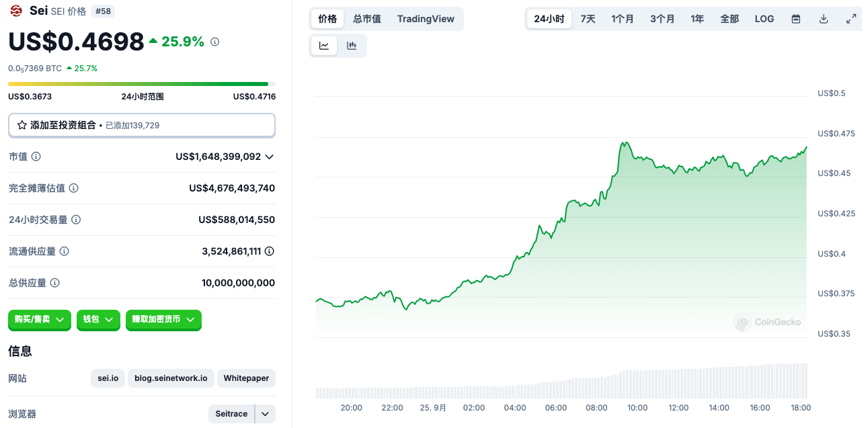Switch to candlestick chart icon
This screenshot has height=428, width=868.
(x=352, y=46)
